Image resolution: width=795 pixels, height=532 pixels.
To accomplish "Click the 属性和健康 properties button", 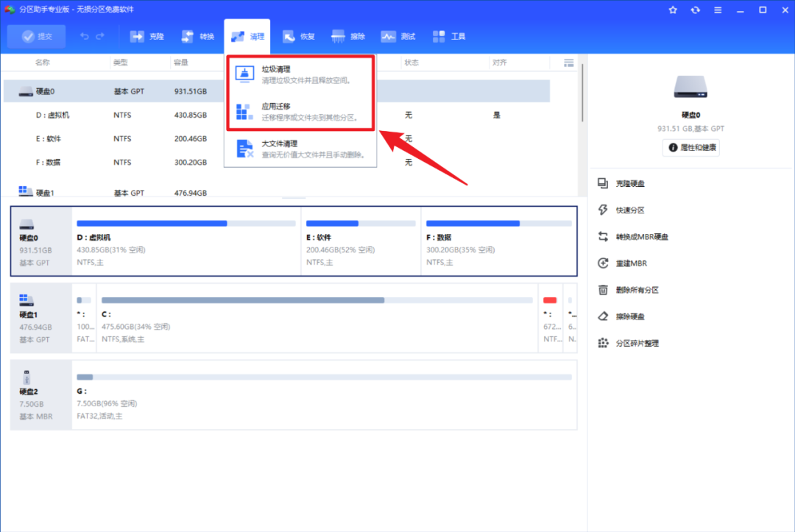I will click(x=691, y=147).
